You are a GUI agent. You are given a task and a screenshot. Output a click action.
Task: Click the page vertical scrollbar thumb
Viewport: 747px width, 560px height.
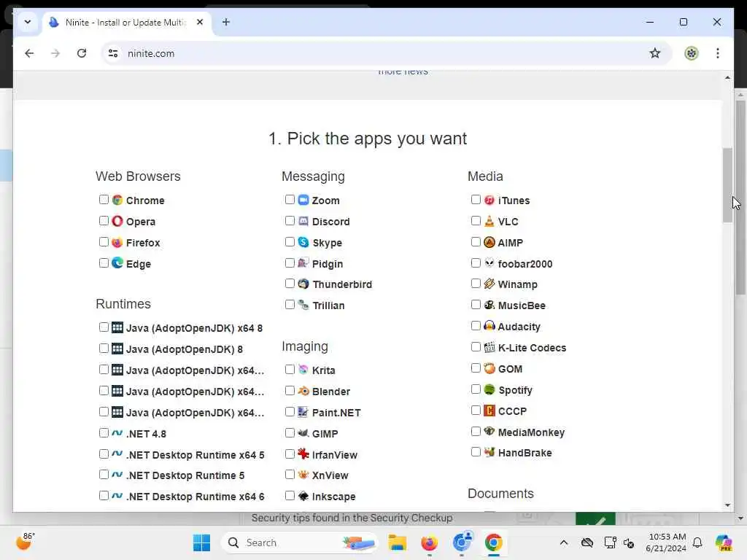[x=727, y=185]
